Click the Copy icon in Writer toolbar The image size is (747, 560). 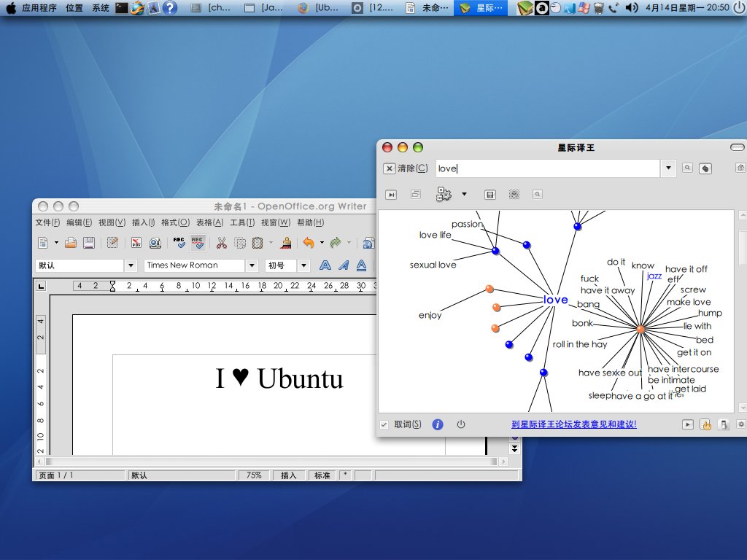click(x=239, y=243)
